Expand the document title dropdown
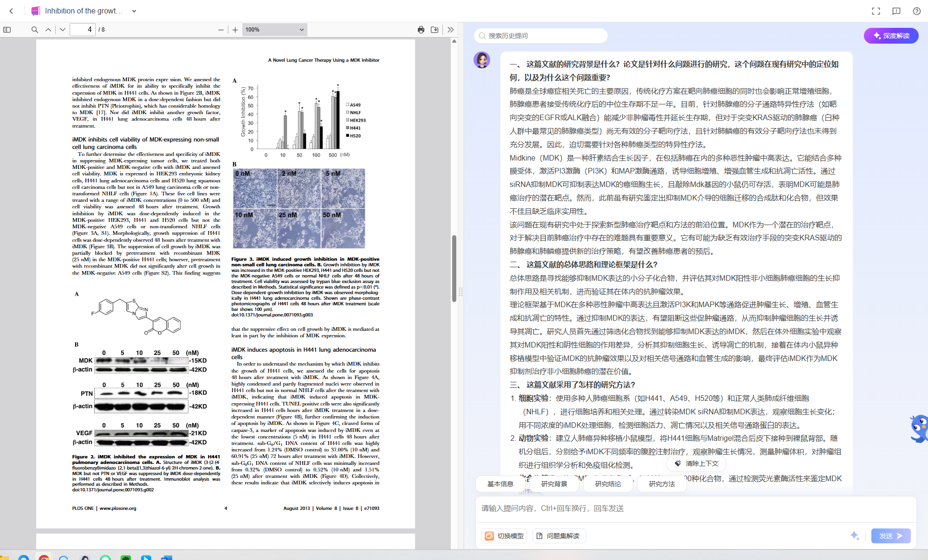Image resolution: width=928 pixels, height=560 pixels. point(134,11)
